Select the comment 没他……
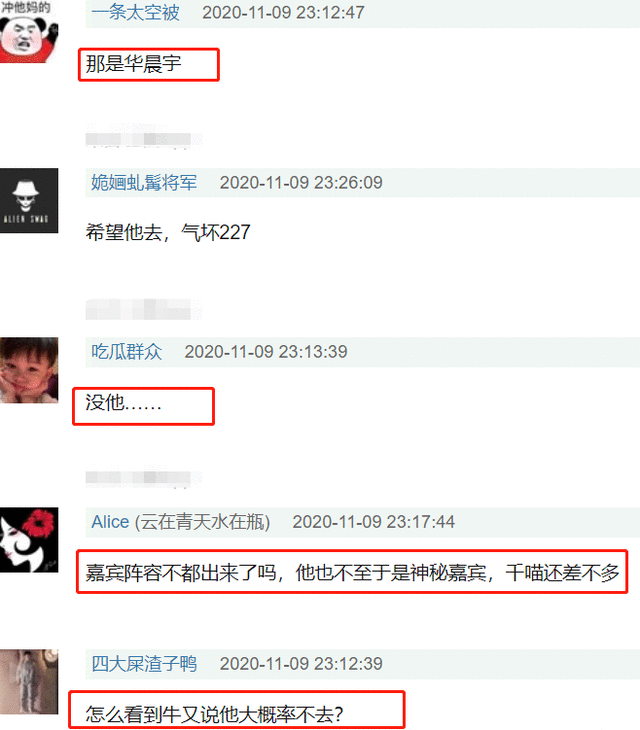Viewport: 640px width, 730px height. tap(123, 403)
